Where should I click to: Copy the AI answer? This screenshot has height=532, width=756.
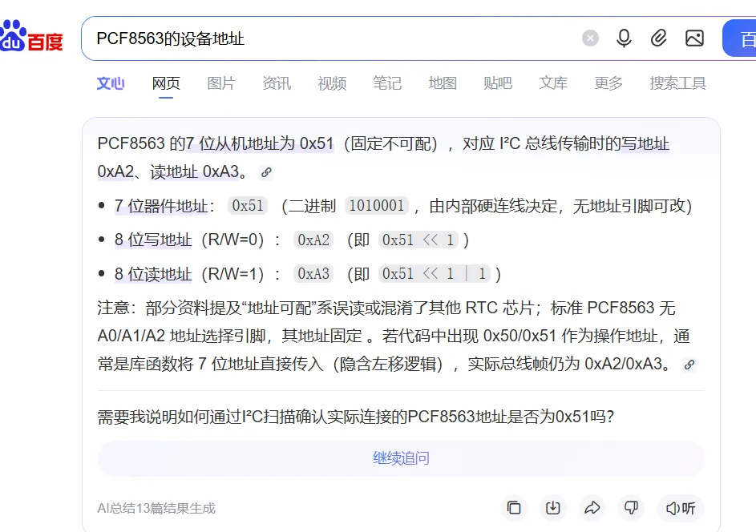(514, 508)
